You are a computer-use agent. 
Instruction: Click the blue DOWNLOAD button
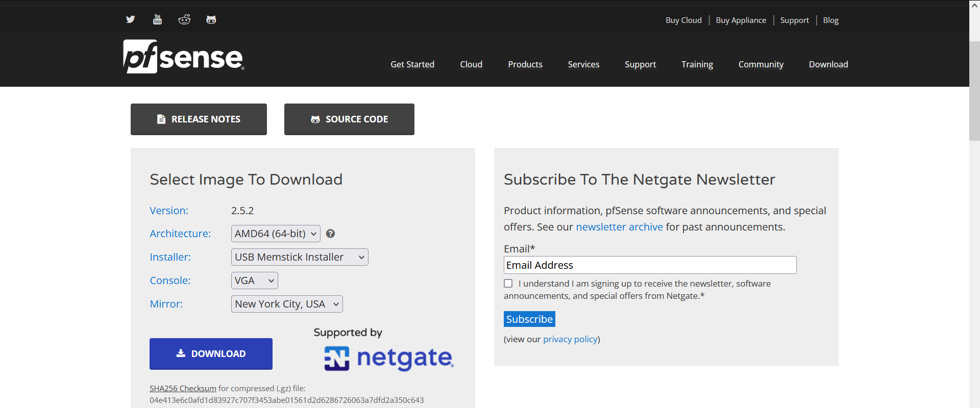[211, 354]
